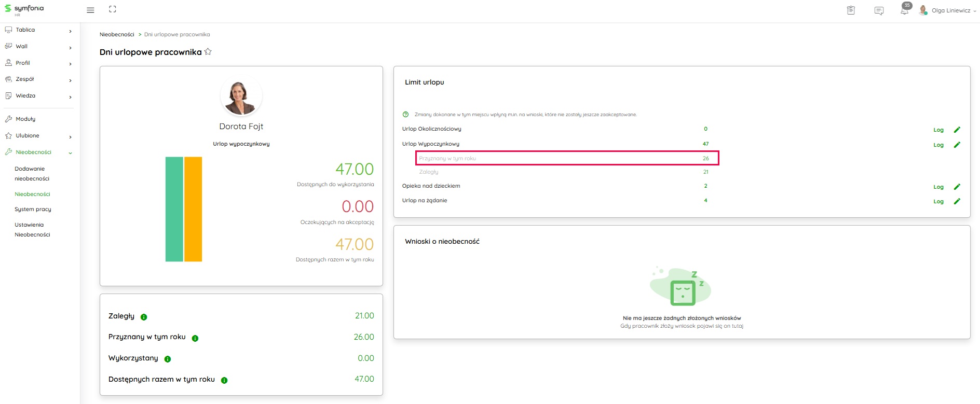Show info icon next to Wykorzystany
Viewport: 980px width, 404px height.
click(x=168, y=359)
